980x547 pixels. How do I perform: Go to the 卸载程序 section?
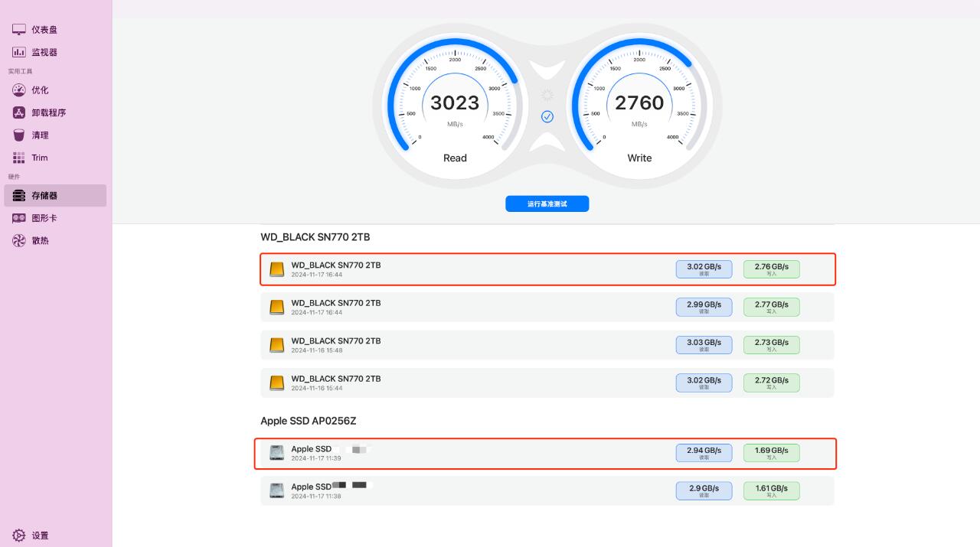55,112
